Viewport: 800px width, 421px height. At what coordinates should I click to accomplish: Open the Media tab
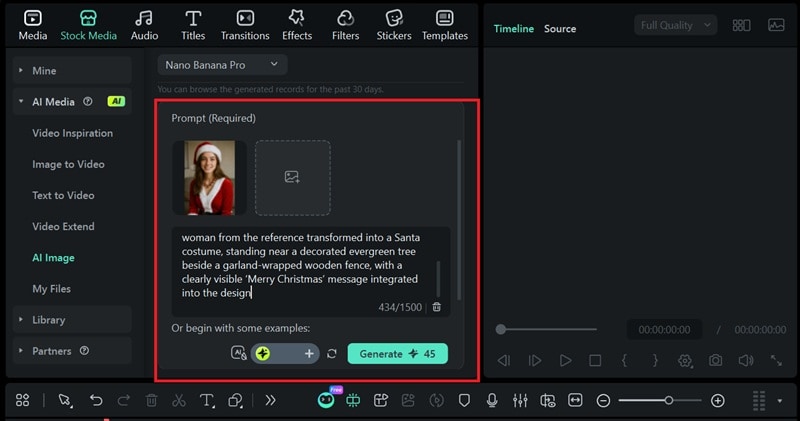(x=33, y=26)
